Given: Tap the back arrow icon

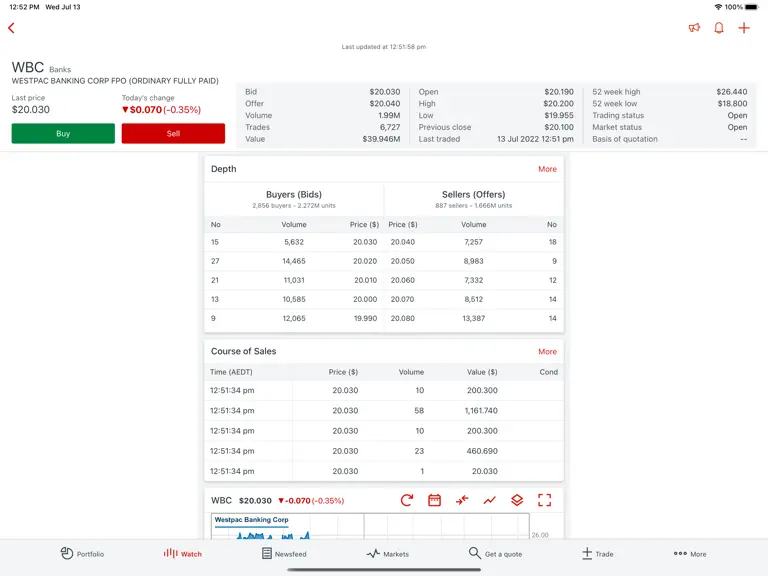Looking at the screenshot, I should pos(11,28).
